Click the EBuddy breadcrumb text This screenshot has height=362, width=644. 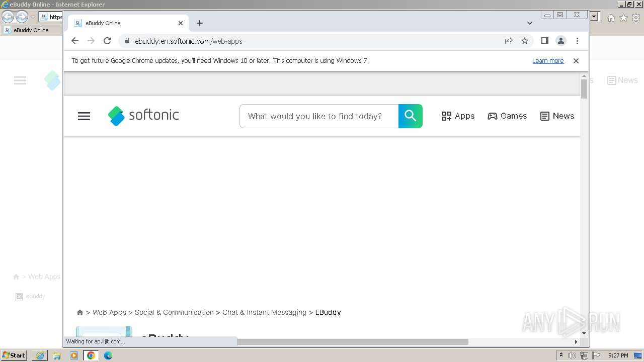(328, 312)
